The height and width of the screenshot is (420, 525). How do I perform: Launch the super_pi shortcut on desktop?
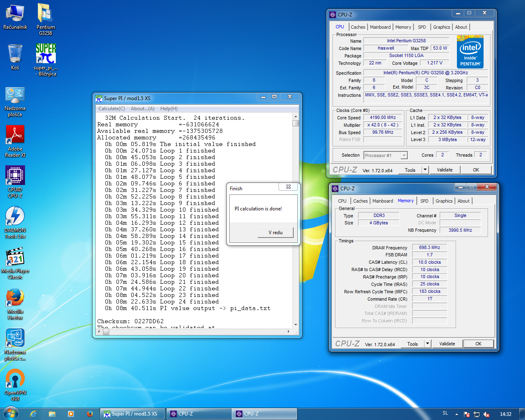click(x=46, y=59)
